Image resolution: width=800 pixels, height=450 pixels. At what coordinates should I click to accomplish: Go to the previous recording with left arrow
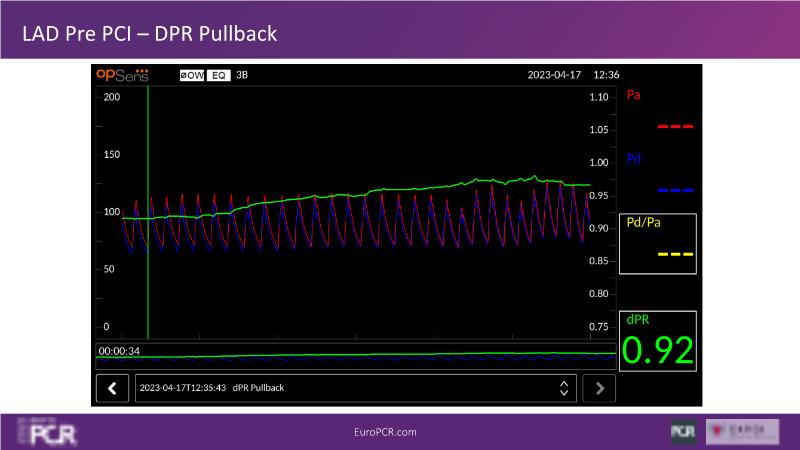113,388
